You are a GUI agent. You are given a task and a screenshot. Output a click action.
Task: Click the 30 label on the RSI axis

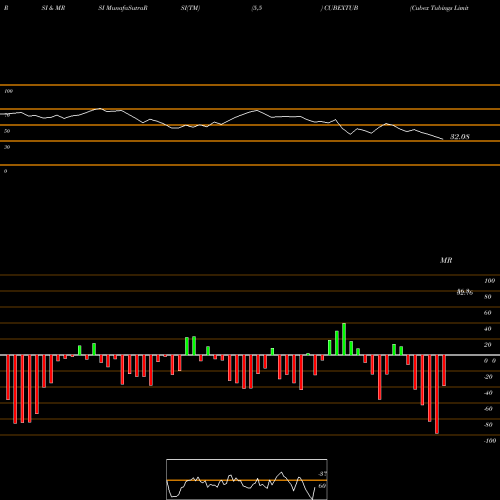[x=7, y=147]
